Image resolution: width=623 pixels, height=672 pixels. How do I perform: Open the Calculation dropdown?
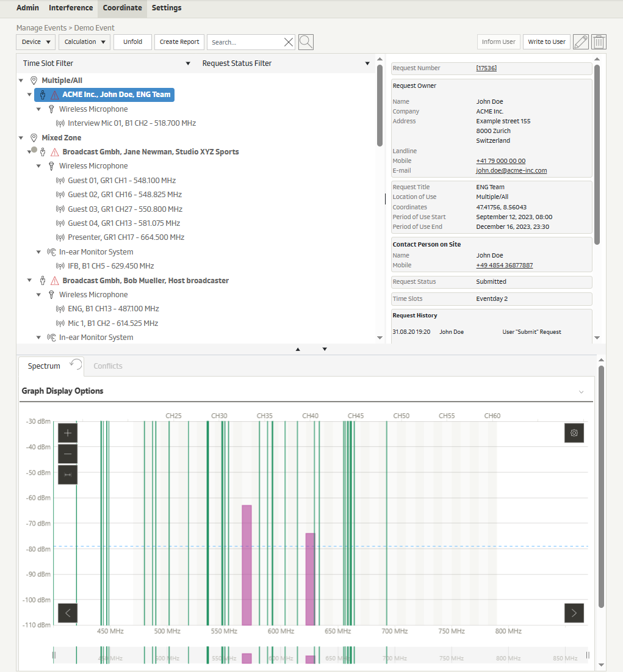[84, 42]
